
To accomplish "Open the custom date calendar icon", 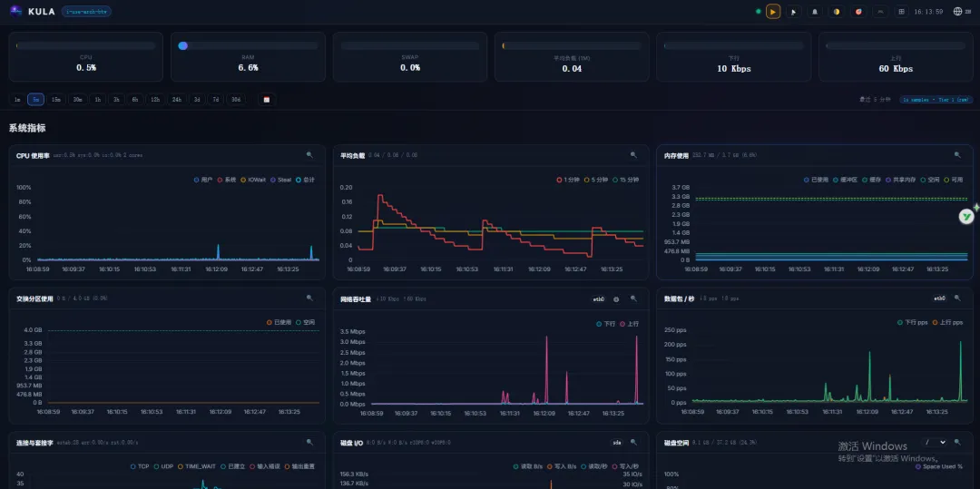I will point(267,99).
